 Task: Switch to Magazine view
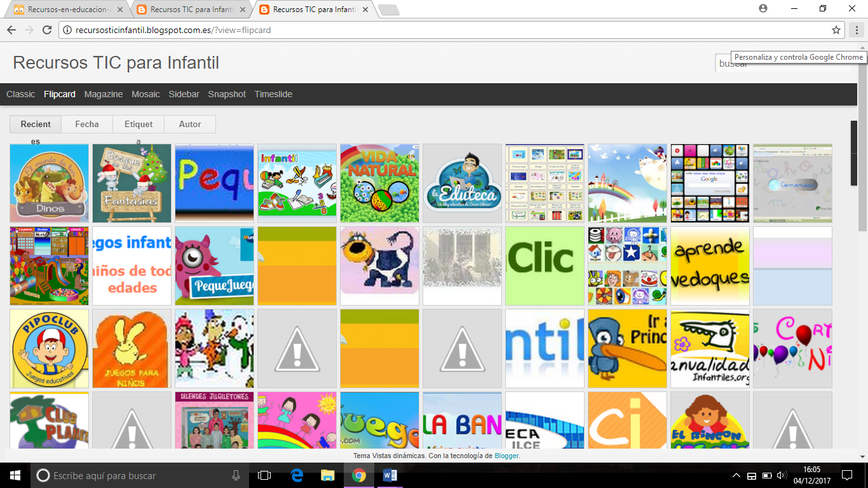tap(104, 94)
